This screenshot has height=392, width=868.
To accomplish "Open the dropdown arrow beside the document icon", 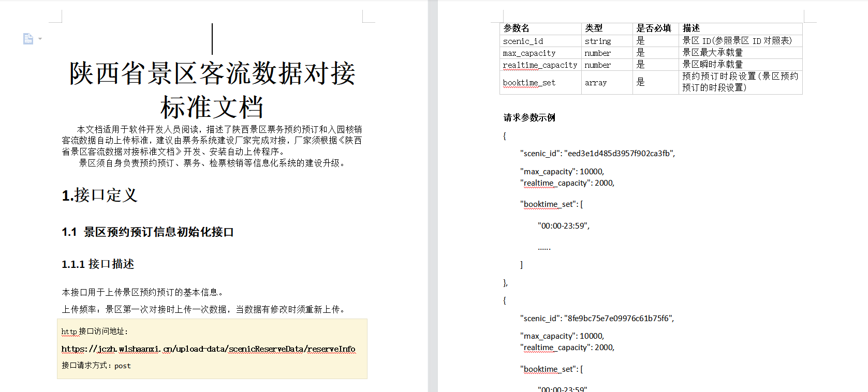I will 40,39.
